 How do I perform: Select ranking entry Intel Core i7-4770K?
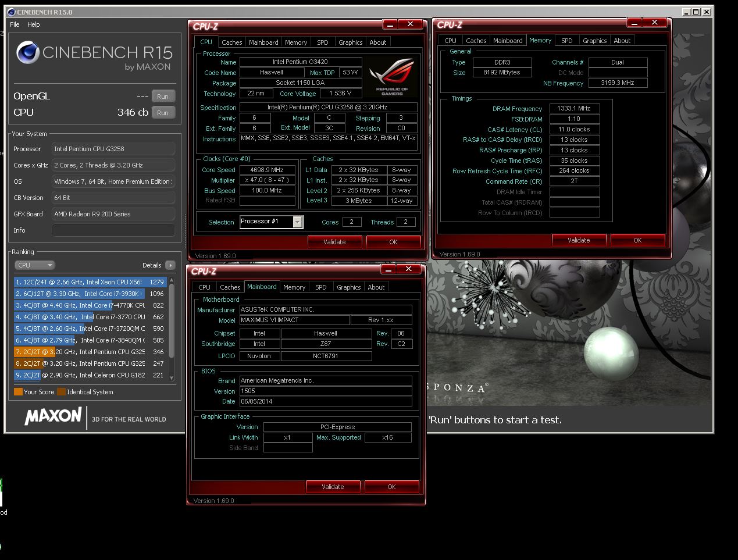pos(90,305)
